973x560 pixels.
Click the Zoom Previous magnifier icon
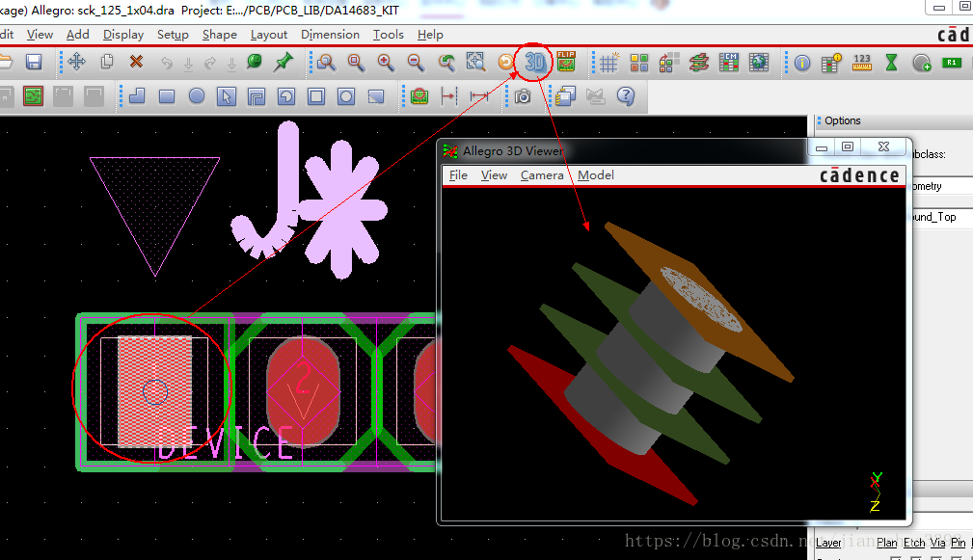(x=446, y=62)
